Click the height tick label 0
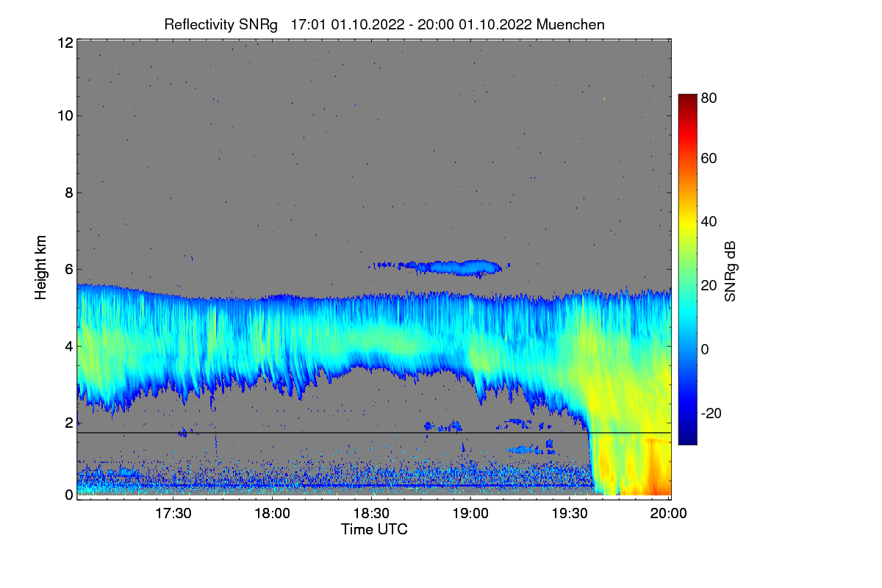Viewport: 882px width, 588px height. click(68, 495)
